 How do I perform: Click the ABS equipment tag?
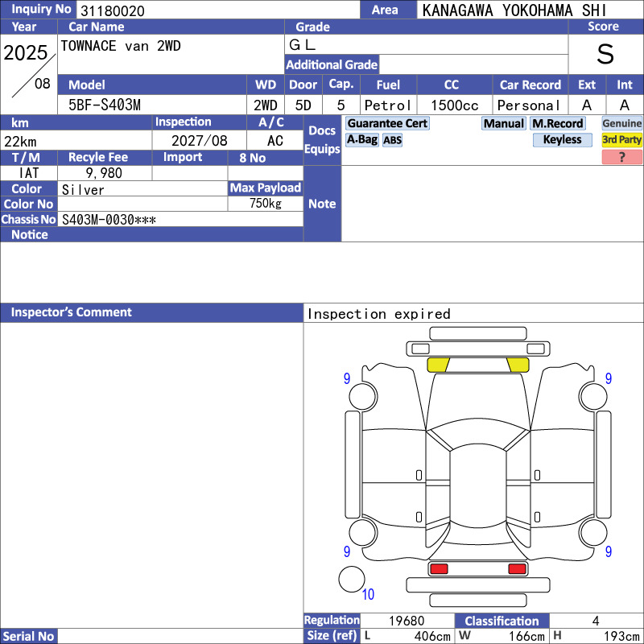click(x=392, y=140)
